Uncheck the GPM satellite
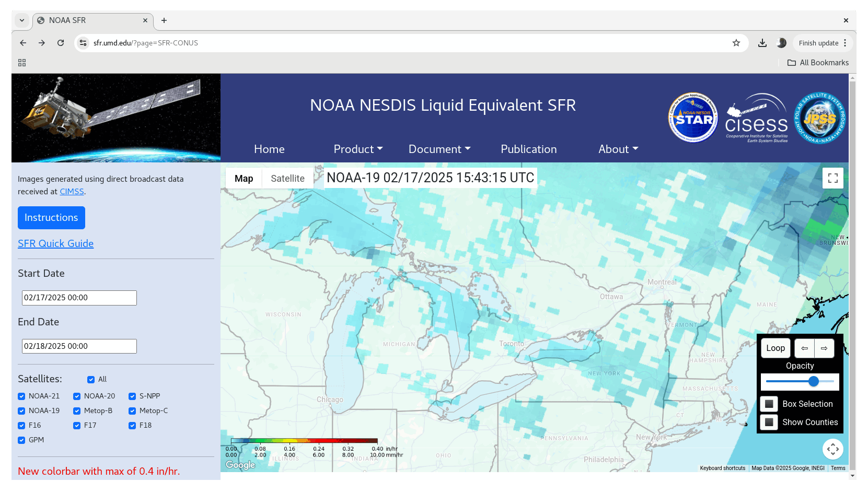The height and width of the screenshot is (493, 868). [x=21, y=440]
